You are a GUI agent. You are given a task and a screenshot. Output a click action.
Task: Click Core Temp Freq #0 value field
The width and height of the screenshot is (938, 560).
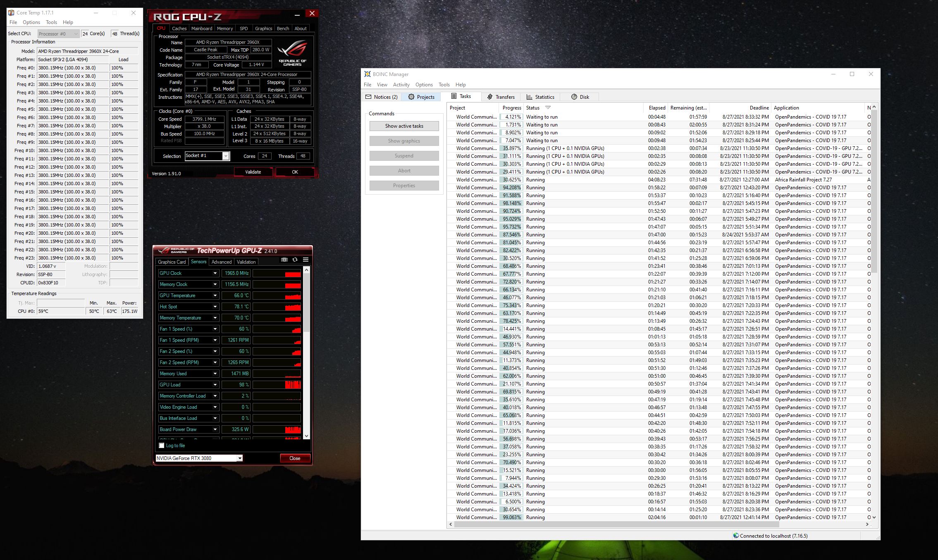[73, 68]
